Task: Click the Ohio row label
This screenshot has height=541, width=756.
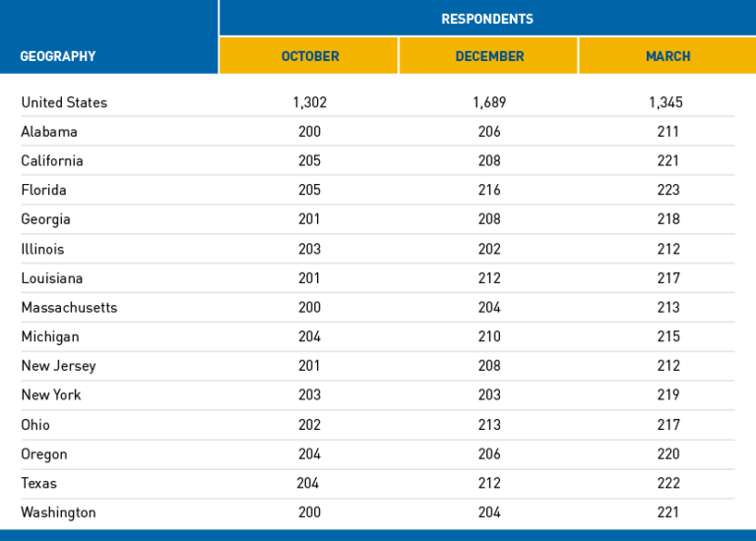Action: click(x=35, y=424)
